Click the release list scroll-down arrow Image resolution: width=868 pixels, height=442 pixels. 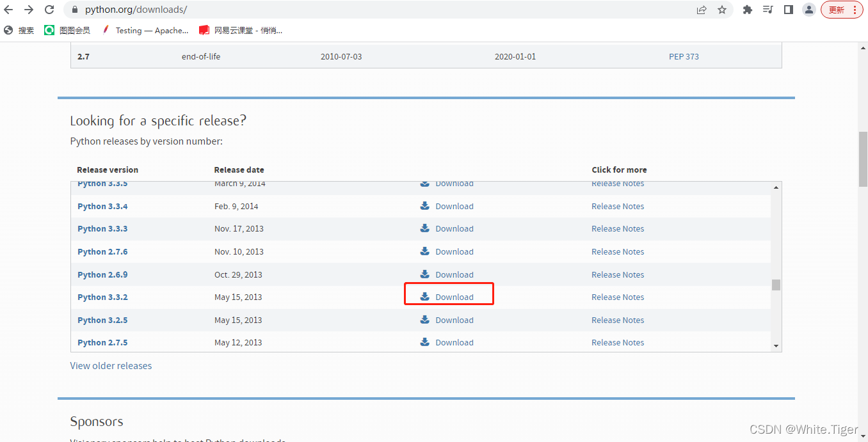coord(776,346)
